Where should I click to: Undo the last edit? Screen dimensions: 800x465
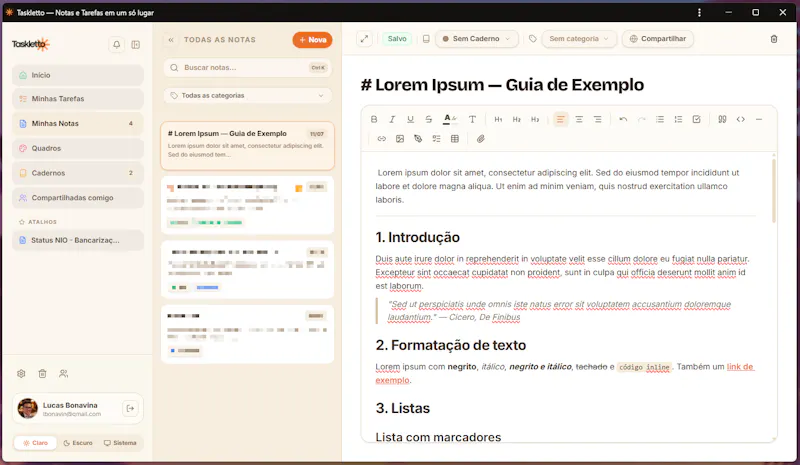click(x=623, y=119)
